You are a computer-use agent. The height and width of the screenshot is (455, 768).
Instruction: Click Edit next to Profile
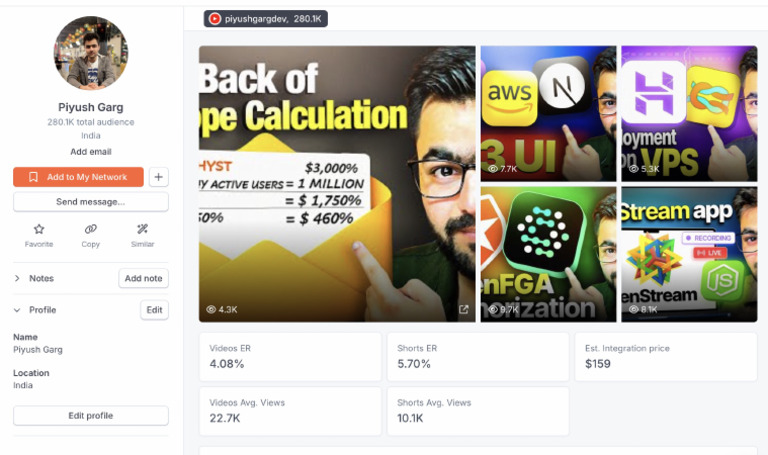coord(154,310)
